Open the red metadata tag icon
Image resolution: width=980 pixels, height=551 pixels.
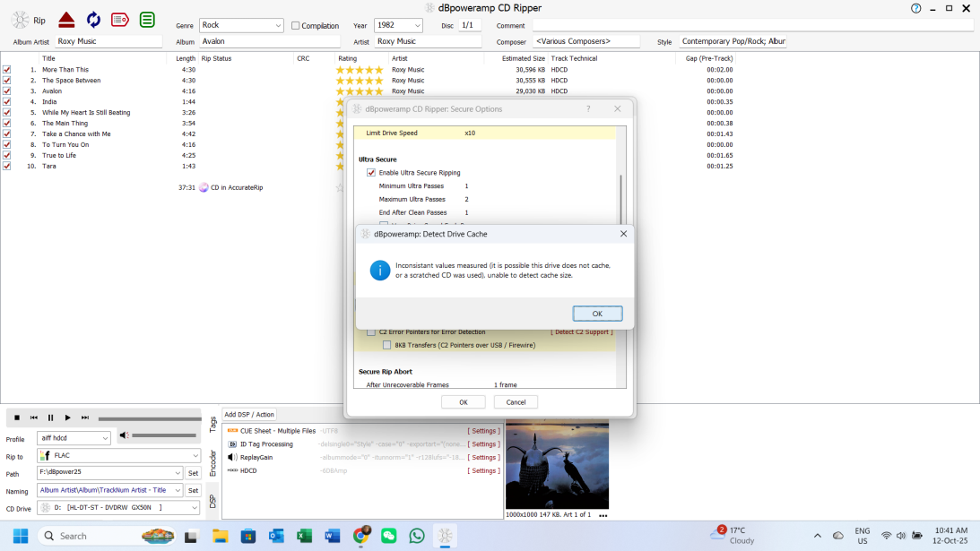[x=120, y=20]
